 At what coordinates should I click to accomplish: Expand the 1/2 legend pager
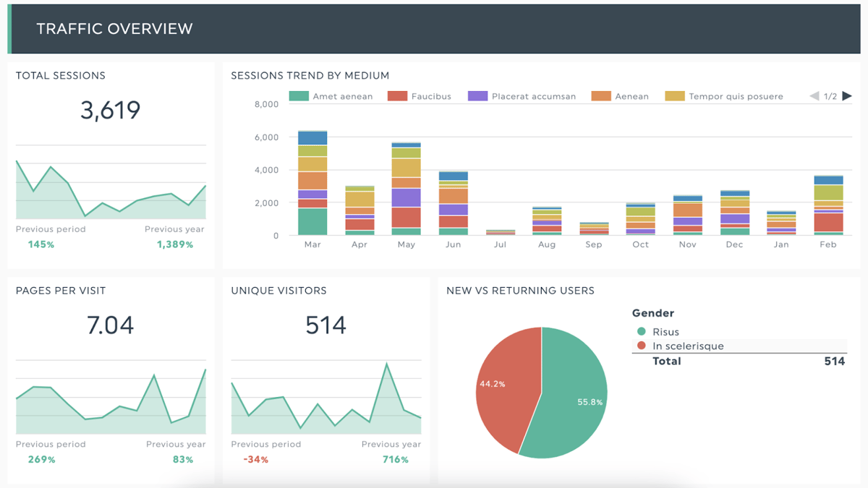pyautogui.click(x=829, y=95)
